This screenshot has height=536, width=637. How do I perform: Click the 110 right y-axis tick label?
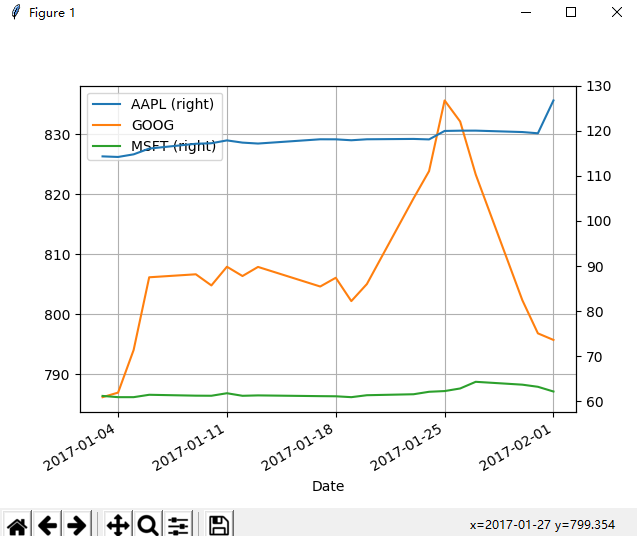click(x=598, y=176)
